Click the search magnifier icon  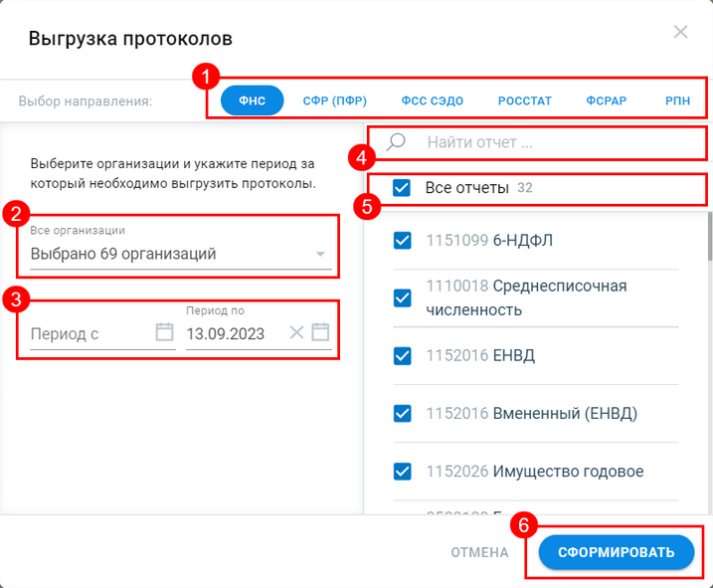[396, 142]
